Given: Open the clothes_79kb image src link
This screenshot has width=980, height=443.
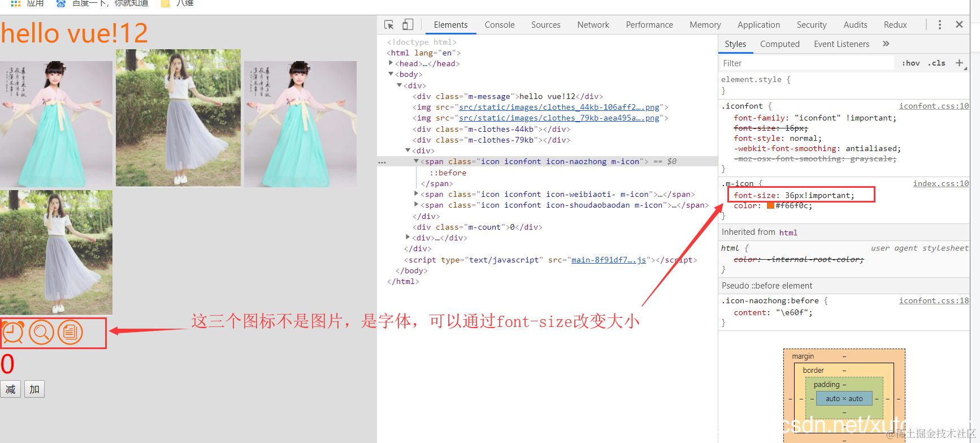Looking at the screenshot, I should (x=559, y=118).
